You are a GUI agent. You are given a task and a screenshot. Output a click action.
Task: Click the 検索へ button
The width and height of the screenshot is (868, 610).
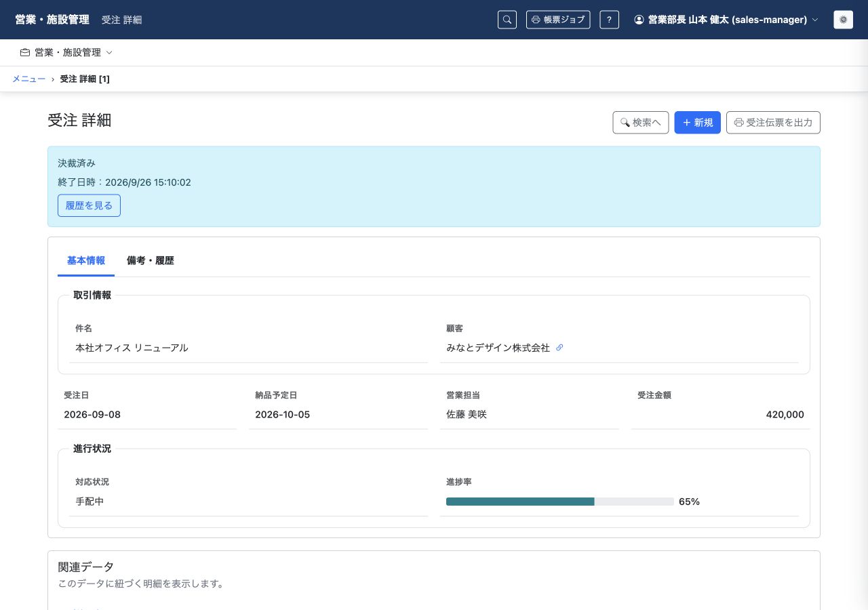click(641, 123)
